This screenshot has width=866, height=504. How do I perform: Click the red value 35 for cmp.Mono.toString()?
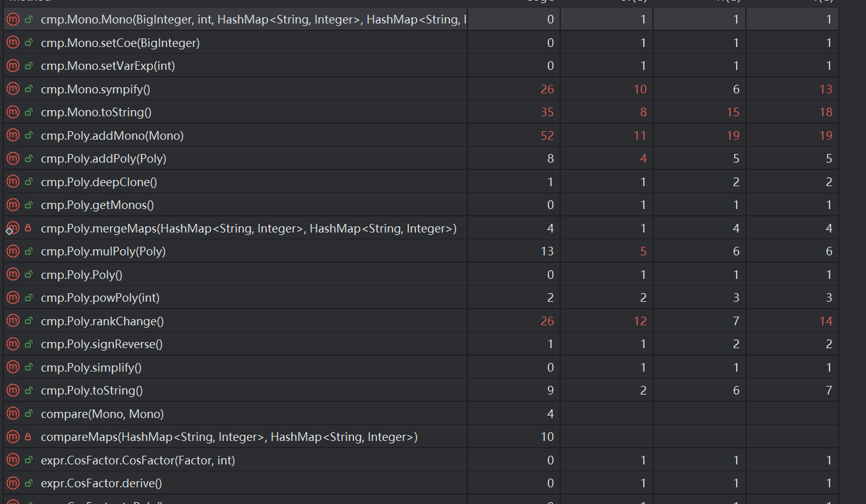pos(547,113)
